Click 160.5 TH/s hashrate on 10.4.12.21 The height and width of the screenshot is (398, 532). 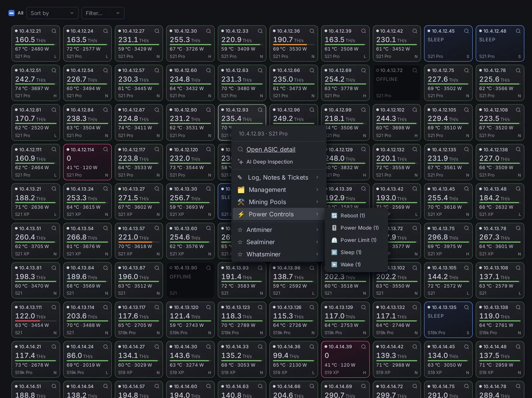(30, 40)
